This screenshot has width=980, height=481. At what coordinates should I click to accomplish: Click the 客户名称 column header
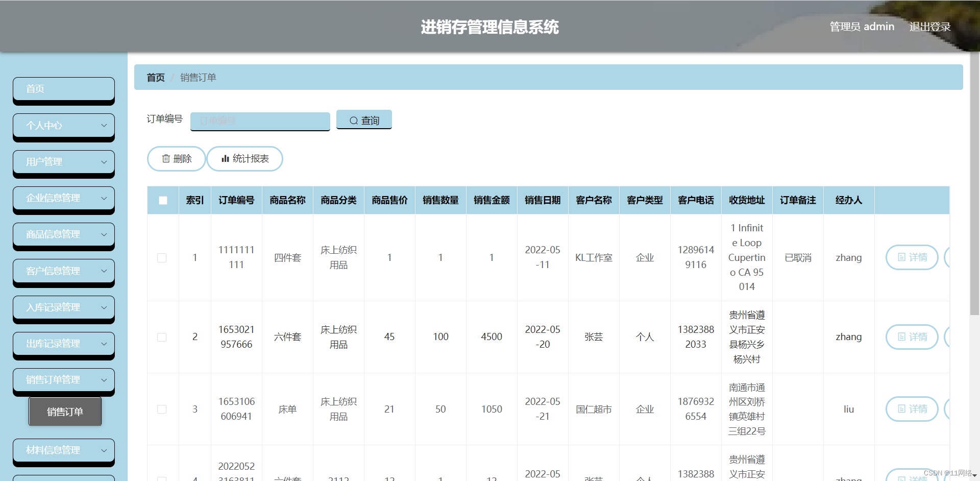(594, 200)
